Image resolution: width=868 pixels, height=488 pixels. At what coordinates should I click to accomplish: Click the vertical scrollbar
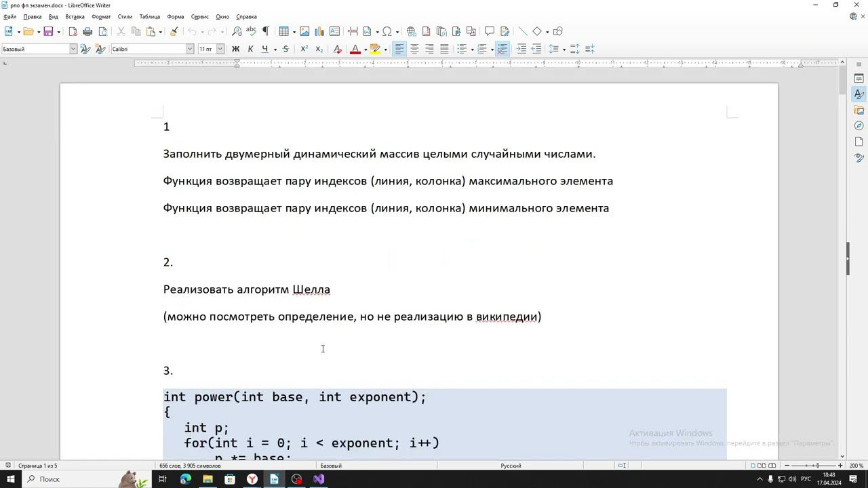point(842,258)
